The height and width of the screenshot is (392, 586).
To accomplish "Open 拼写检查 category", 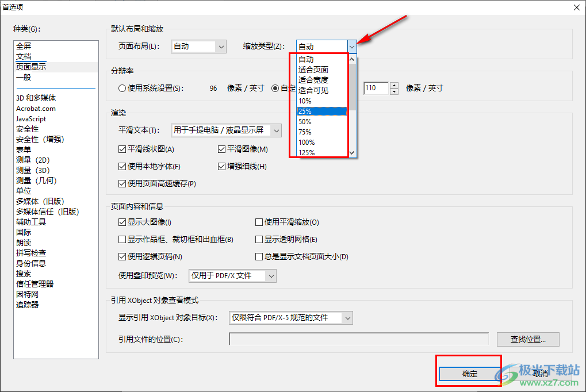I will 31,253.
